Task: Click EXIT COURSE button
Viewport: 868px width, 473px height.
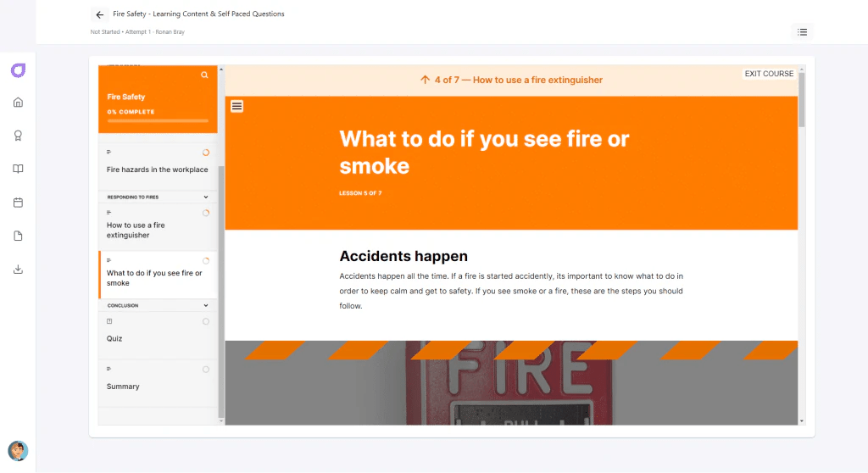Action: (769, 74)
